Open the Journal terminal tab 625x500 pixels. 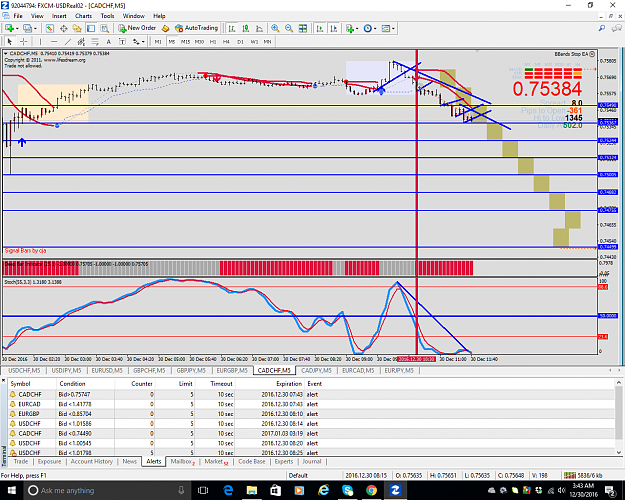[x=312, y=461]
